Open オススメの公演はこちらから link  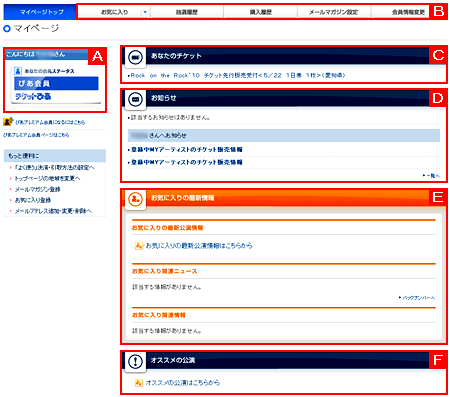(183, 383)
